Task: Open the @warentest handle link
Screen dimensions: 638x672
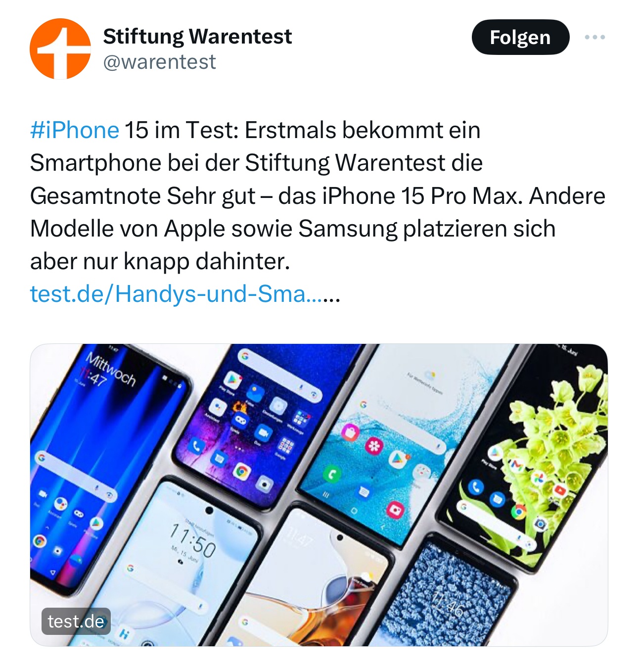Action: pyautogui.click(x=159, y=62)
